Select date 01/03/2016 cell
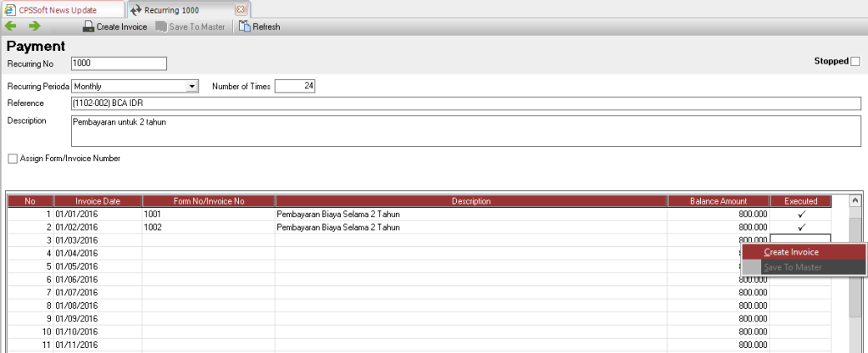Viewport: 868px width, 353px height. click(98, 240)
